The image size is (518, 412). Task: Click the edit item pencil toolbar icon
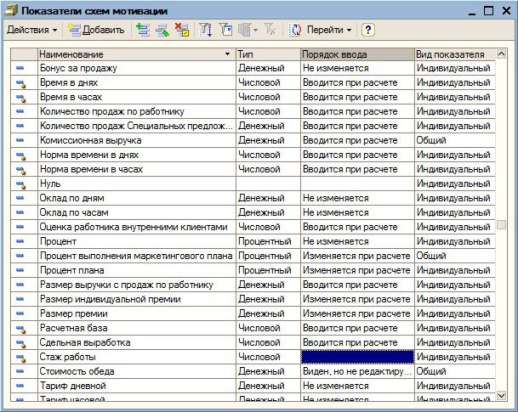click(x=163, y=30)
